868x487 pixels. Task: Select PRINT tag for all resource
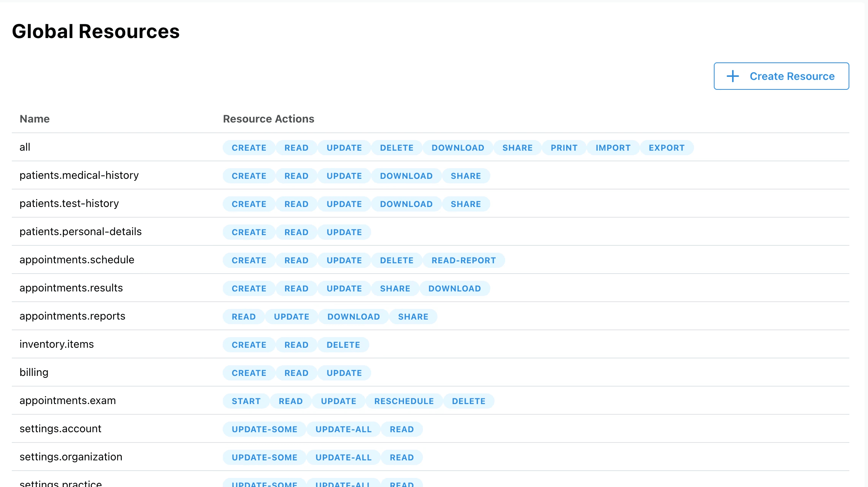(564, 148)
